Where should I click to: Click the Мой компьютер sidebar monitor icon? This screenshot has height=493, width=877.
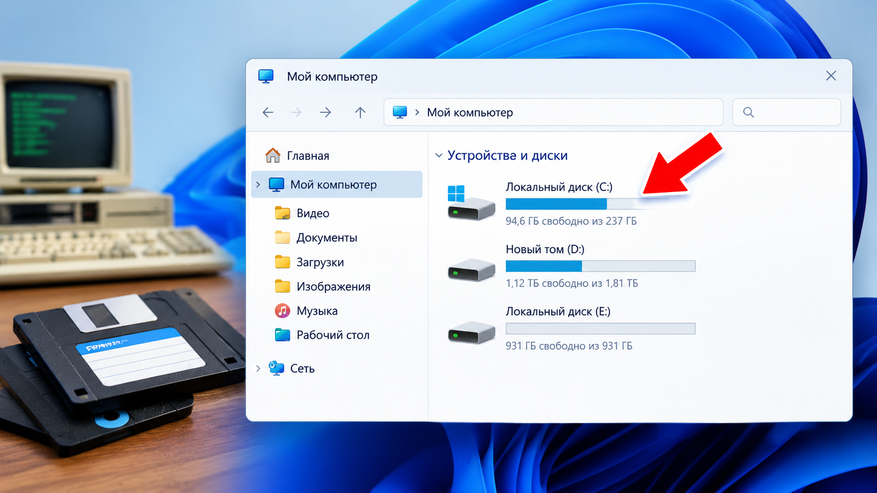pos(276,184)
